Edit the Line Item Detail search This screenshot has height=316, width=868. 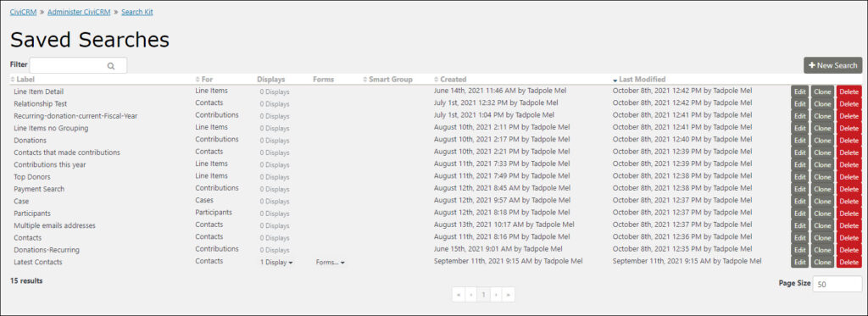[x=800, y=91]
